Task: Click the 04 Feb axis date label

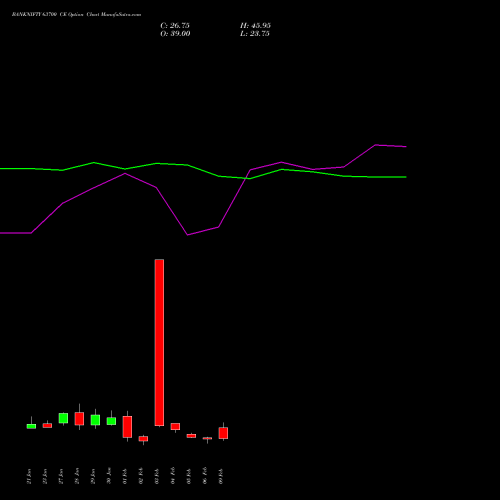Action: [x=173, y=476]
